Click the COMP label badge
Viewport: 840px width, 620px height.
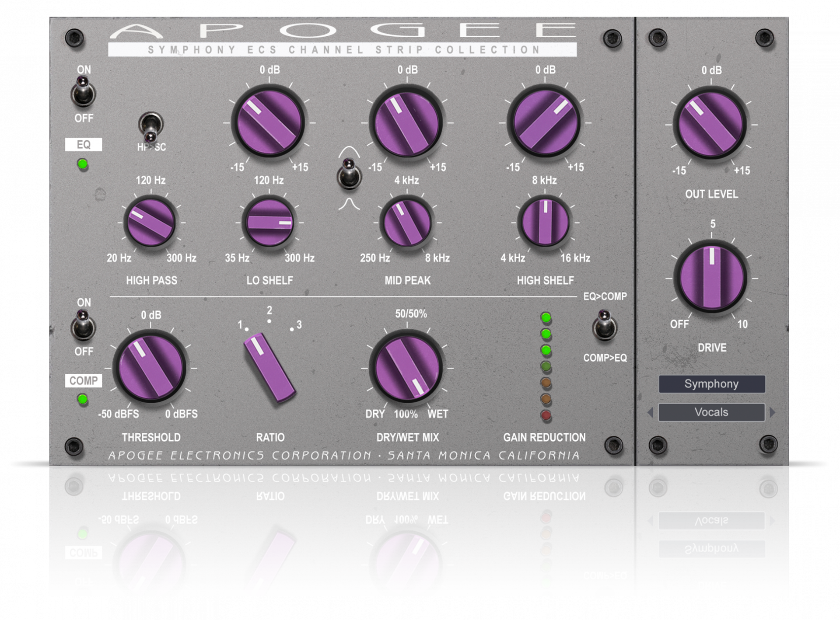pos(84,381)
